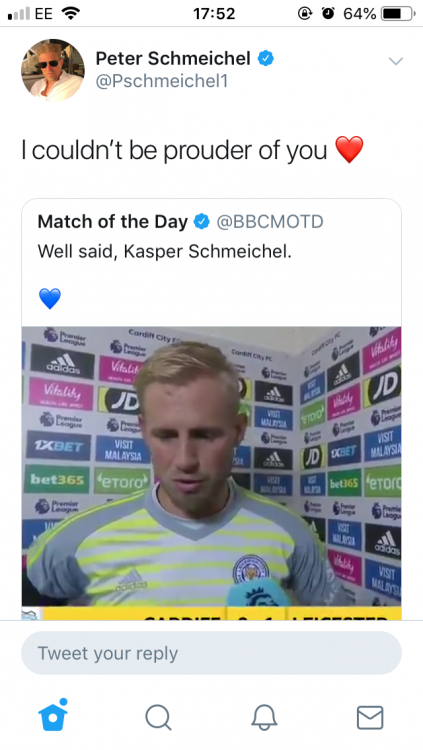
Task: Tap Peter Schmeichel's verified badge
Action: point(266,58)
